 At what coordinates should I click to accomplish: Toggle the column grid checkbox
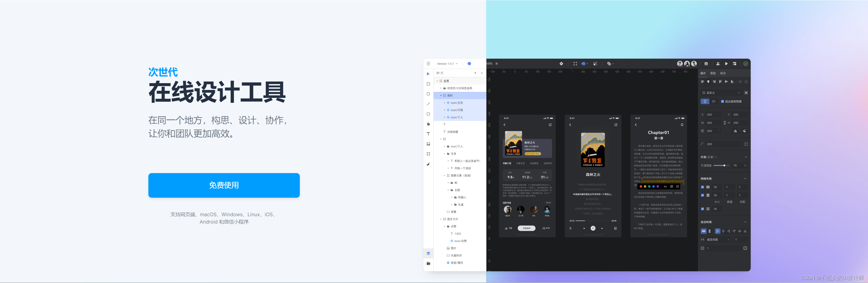pos(702,187)
